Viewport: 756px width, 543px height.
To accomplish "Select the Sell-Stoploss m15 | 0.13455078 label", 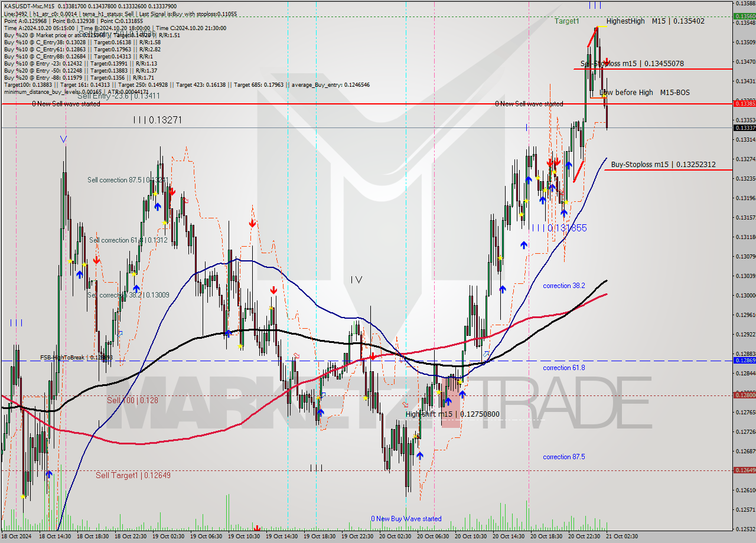I will coord(632,63).
